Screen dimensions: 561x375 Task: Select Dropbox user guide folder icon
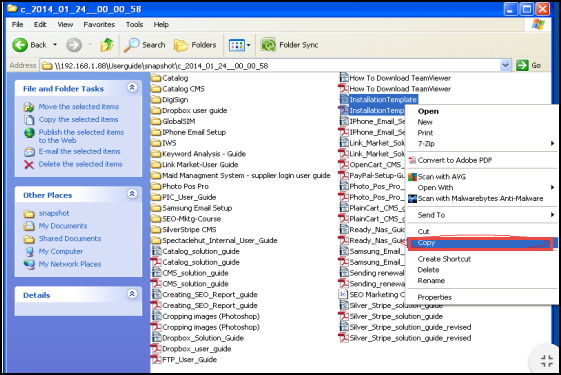pyautogui.click(x=156, y=111)
